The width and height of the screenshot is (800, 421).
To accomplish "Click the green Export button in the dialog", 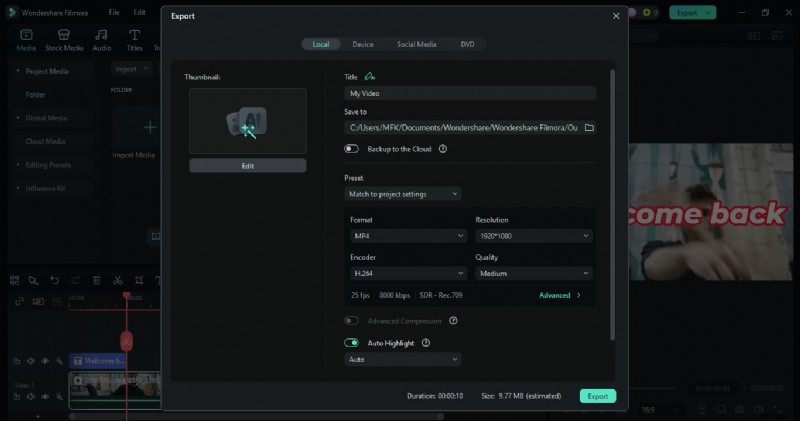I will pos(597,396).
